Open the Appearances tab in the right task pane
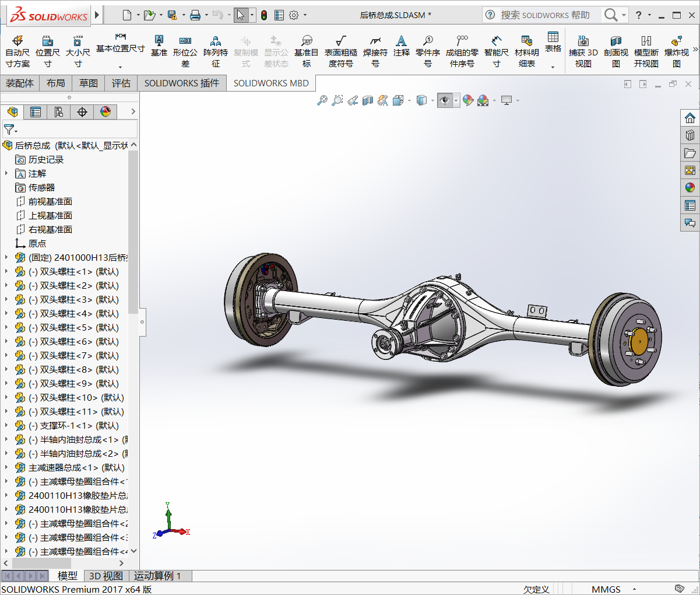The height and width of the screenshot is (595, 700). click(690, 188)
